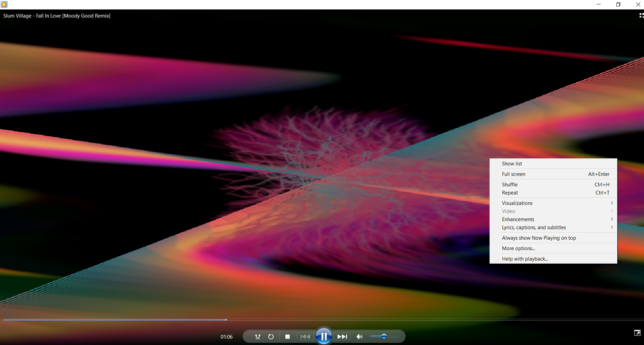Click the elapsed time 01:06

pos(226,337)
